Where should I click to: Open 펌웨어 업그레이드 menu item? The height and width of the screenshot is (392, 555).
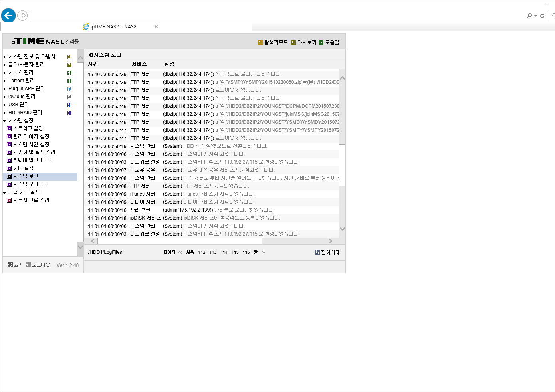click(x=33, y=160)
